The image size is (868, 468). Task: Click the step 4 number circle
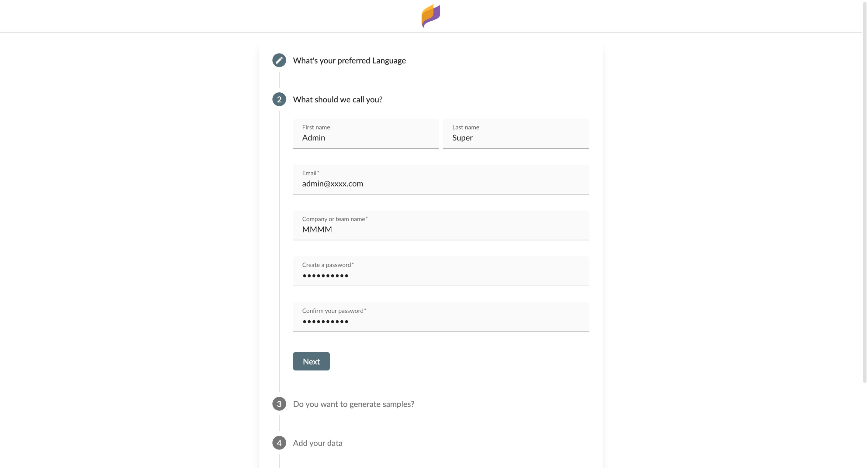pyautogui.click(x=279, y=443)
